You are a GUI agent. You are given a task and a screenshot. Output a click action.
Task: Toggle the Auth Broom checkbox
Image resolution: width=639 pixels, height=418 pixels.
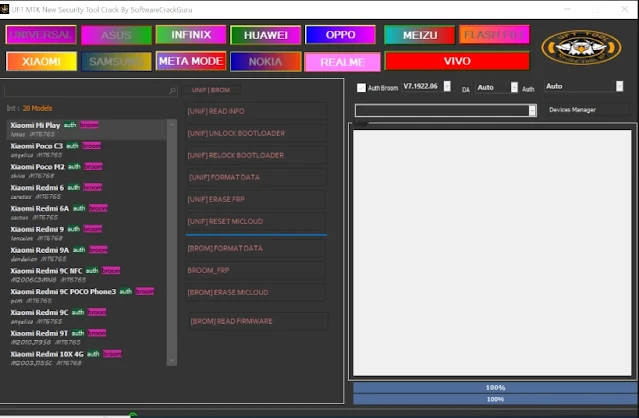pyautogui.click(x=361, y=88)
